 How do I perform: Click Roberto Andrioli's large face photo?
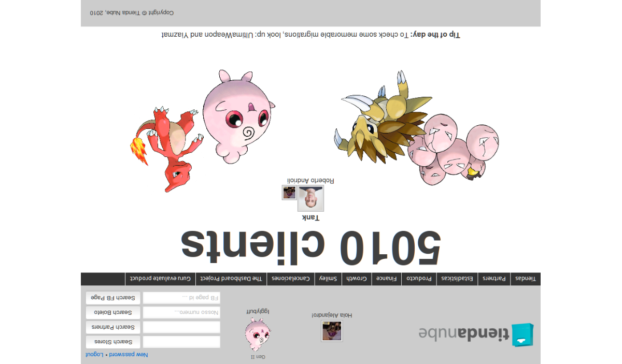tap(311, 198)
